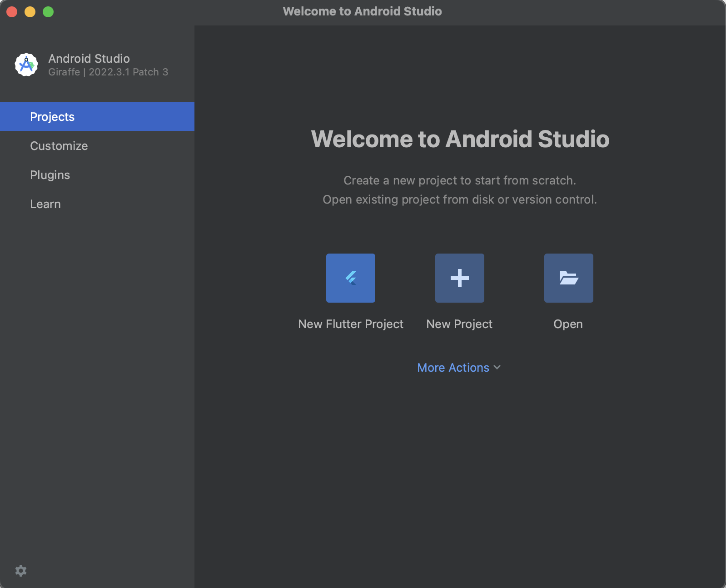Screen dimensions: 726x588
Task: Click the chevron beside More Actions
Action: pyautogui.click(x=497, y=368)
